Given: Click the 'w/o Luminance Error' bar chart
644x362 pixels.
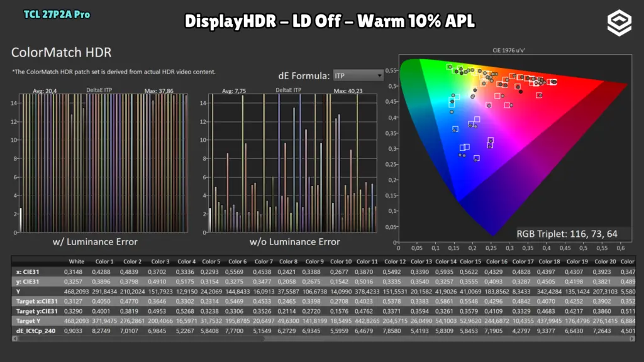Looking at the screenshot, I should [293, 163].
